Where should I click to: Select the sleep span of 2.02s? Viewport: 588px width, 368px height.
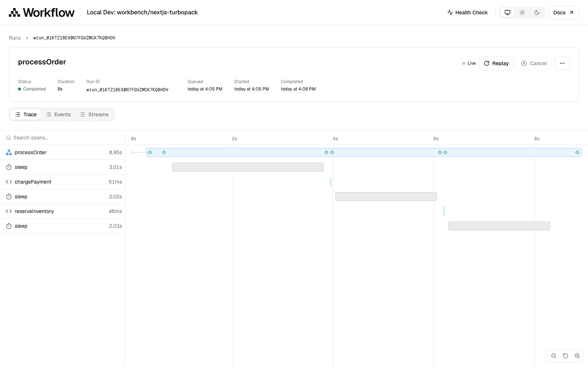(x=62, y=197)
